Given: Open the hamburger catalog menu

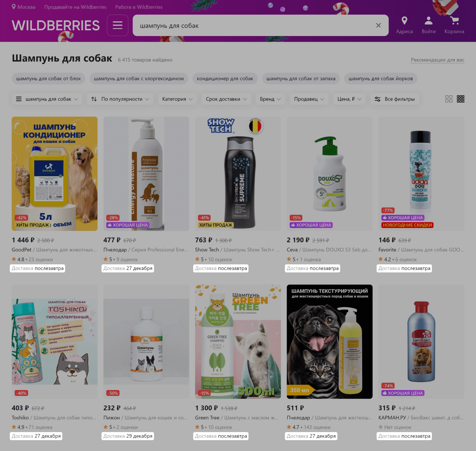Looking at the screenshot, I should coord(118,25).
